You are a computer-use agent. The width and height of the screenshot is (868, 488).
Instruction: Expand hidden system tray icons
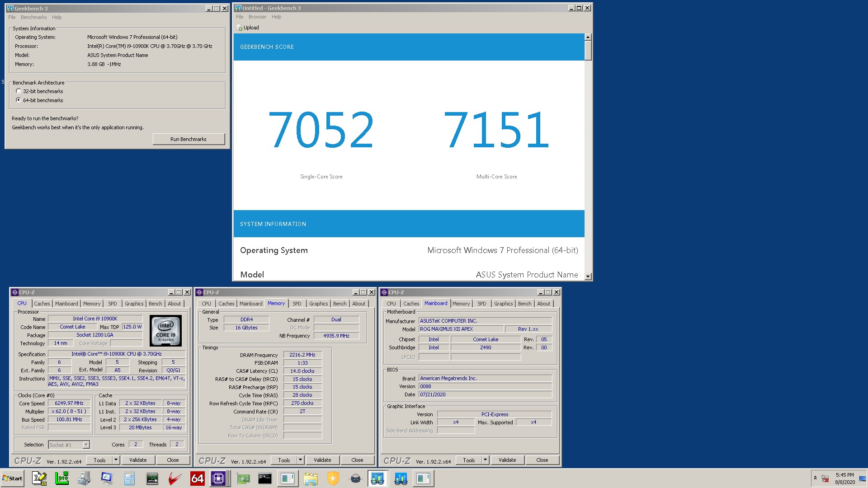pos(815,478)
